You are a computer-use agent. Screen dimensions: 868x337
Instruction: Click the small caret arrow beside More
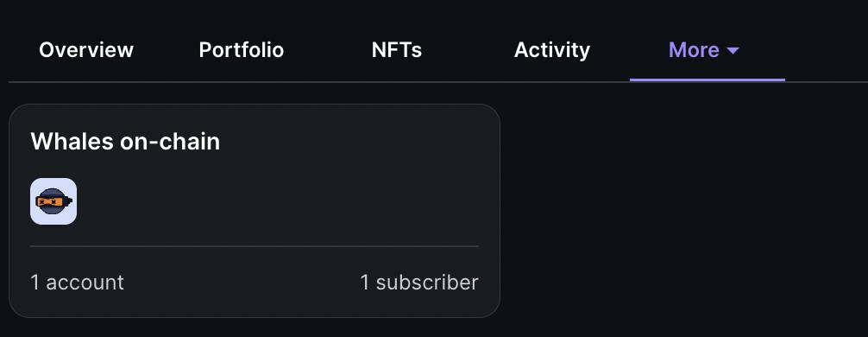click(x=733, y=50)
